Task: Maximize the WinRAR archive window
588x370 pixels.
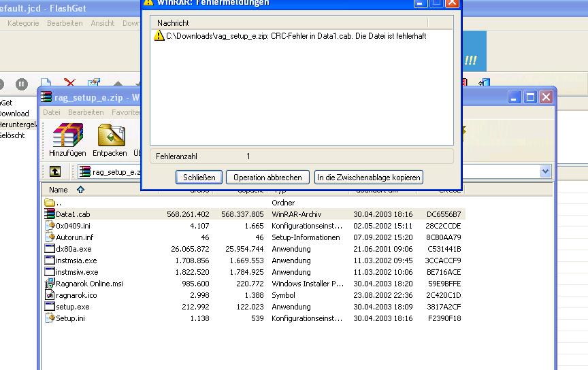Action: pyautogui.click(x=530, y=97)
